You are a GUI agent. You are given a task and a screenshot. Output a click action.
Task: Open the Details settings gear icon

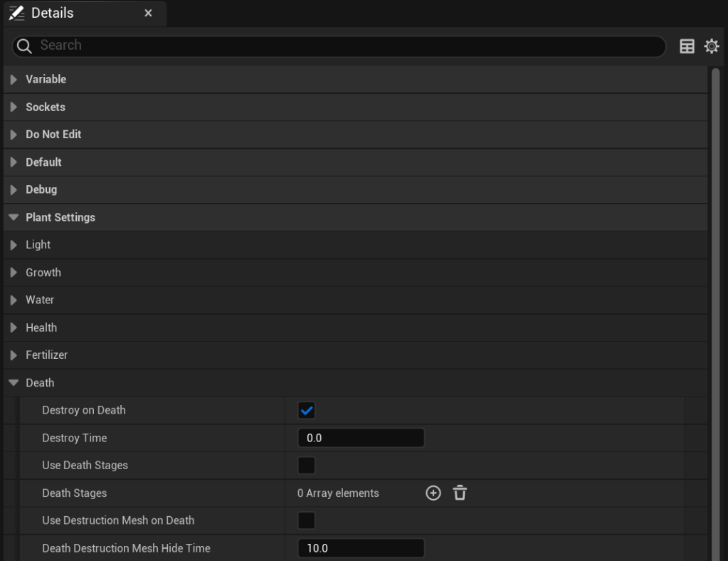[711, 46]
